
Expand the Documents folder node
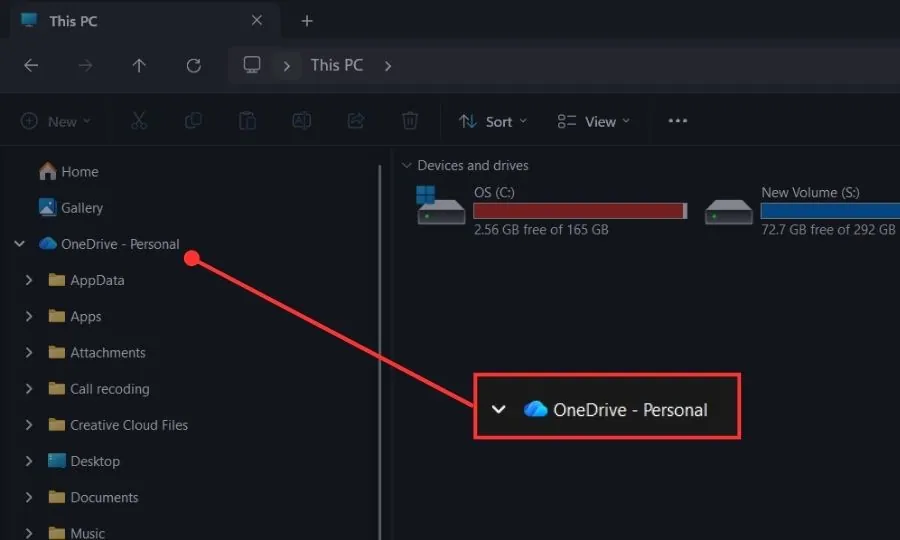pyautogui.click(x=29, y=497)
